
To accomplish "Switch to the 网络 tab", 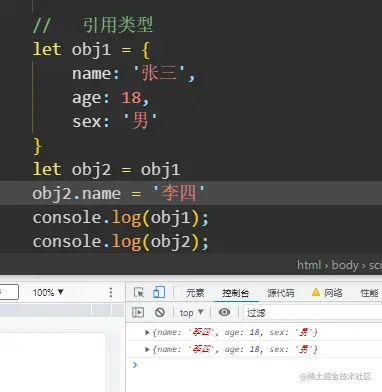I will pyautogui.click(x=333, y=293).
